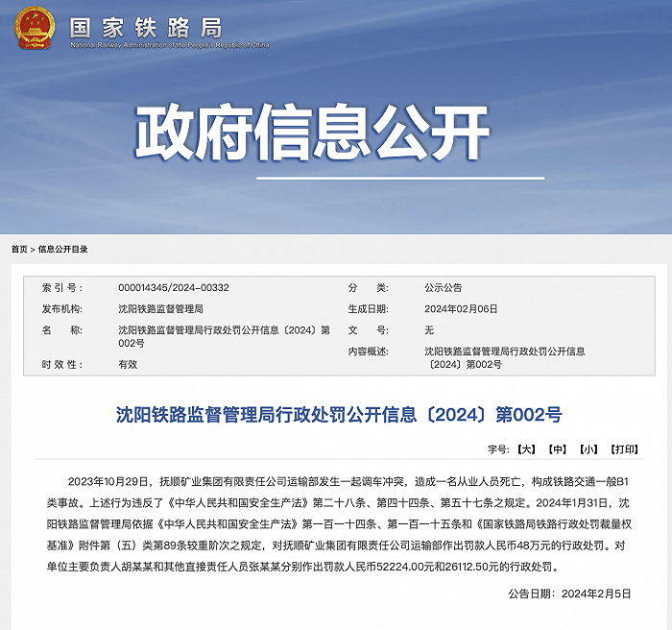Click the 政府信息公开 banner heading

(312, 133)
